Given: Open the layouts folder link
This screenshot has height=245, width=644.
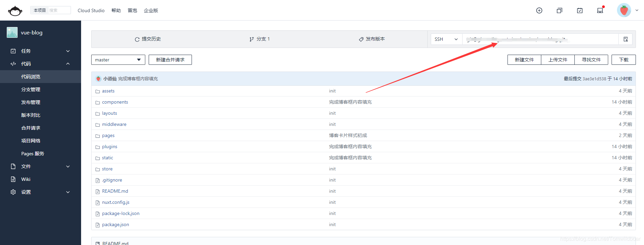Looking at the screenshot, I should click(x=109, y=113).
